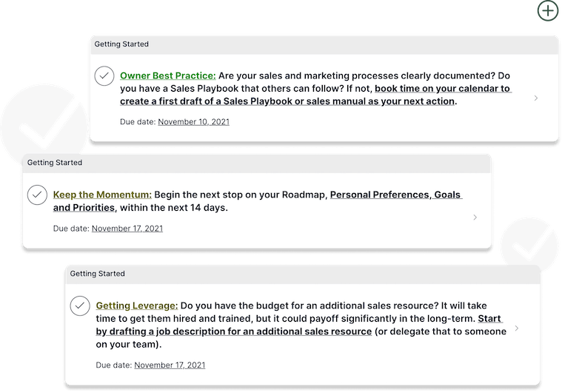Screen dimensions: 562x392
Task: Toggle the Getting Leverage task checkmark
Action: pos(80,305)
